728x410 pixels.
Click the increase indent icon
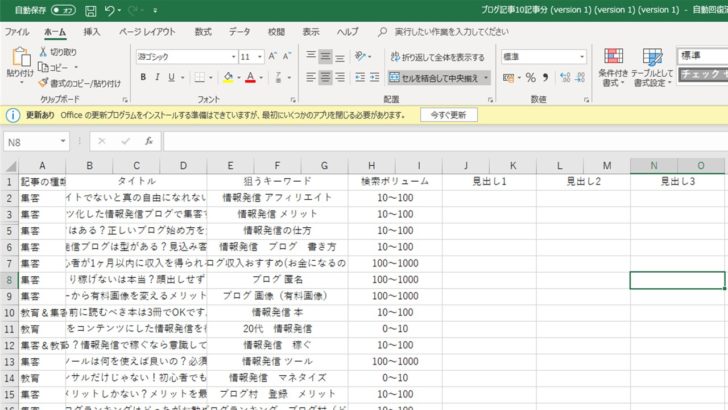[x=375, y=77]
